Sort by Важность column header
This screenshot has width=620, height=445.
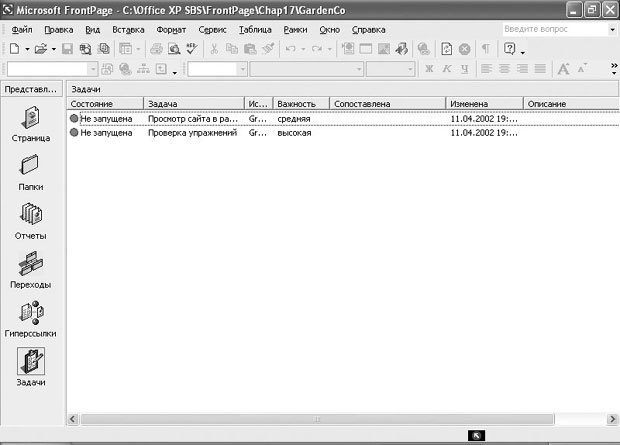click(x=301, y=104)
